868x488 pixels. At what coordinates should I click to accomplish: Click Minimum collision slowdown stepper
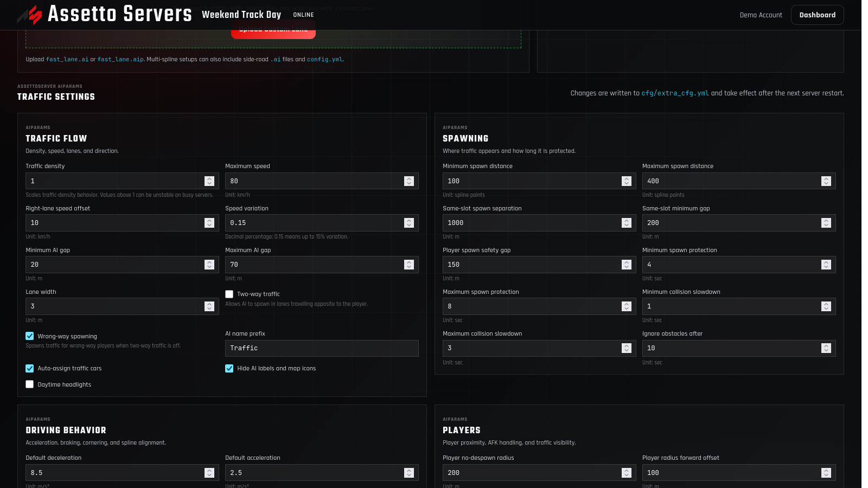[826, 306]
